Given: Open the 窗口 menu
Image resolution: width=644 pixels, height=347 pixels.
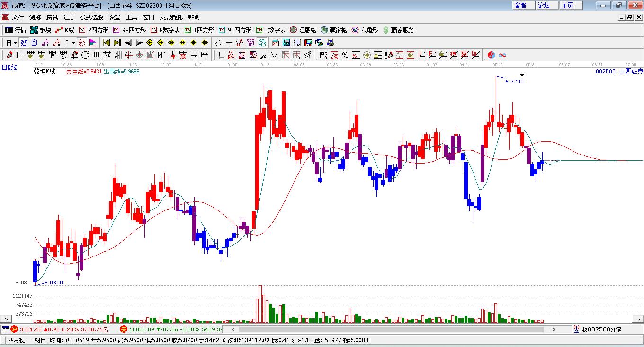Looking at the screenshot, I should [149, 18].
